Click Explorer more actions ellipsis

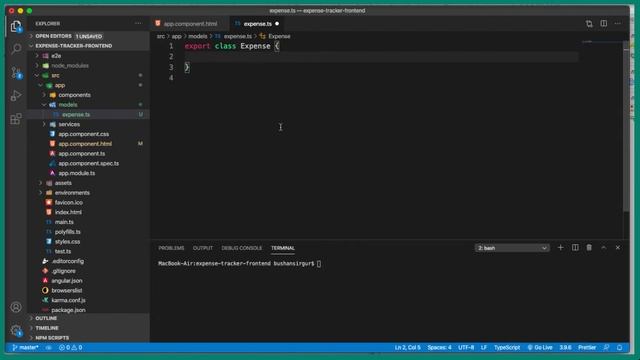138,23
